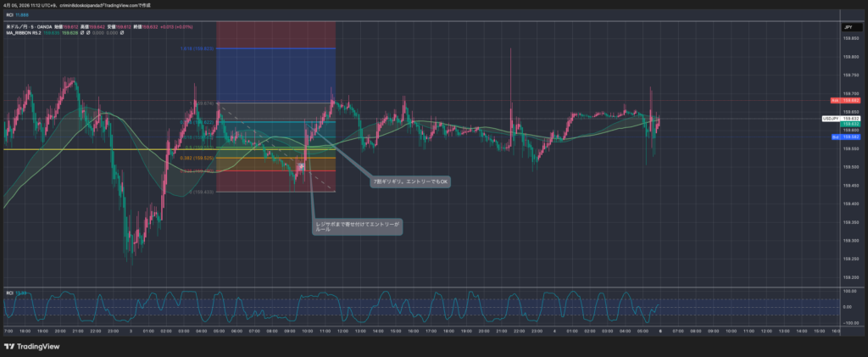Click the RCI label in the lower pane
Screen dimensions: 868x357
pyautogui.click(x=10, y=293)
